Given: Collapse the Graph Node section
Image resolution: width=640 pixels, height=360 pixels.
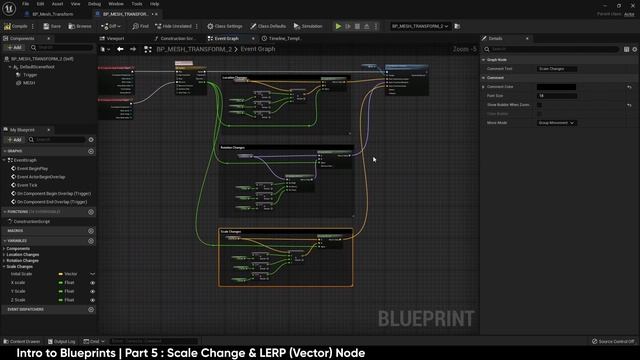Looking at the screenshot, I should [x=484, y=60].
